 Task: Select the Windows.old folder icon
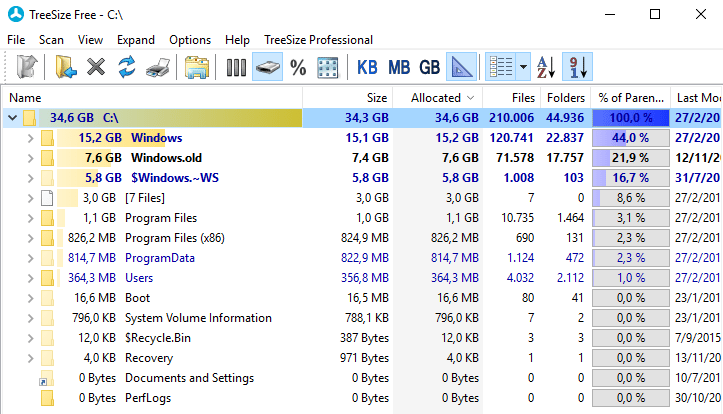47,158
